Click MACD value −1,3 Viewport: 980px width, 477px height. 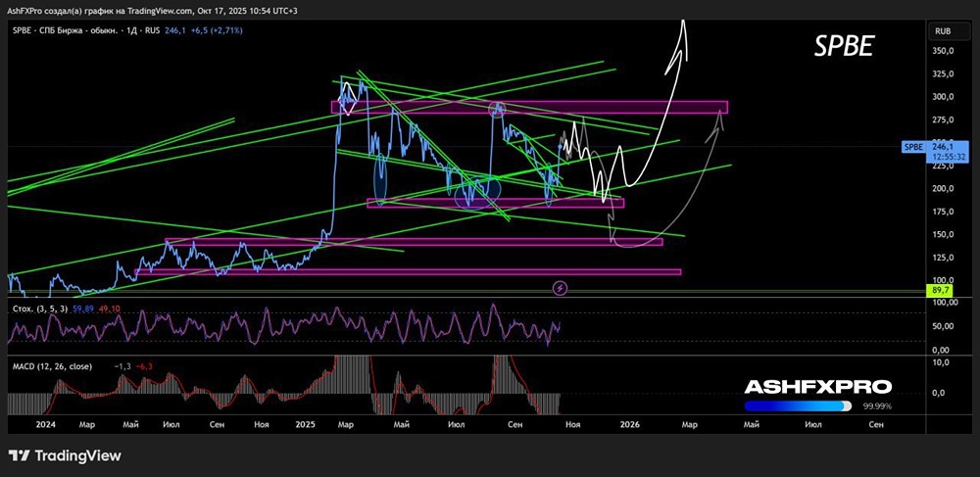tap(121, 366)
